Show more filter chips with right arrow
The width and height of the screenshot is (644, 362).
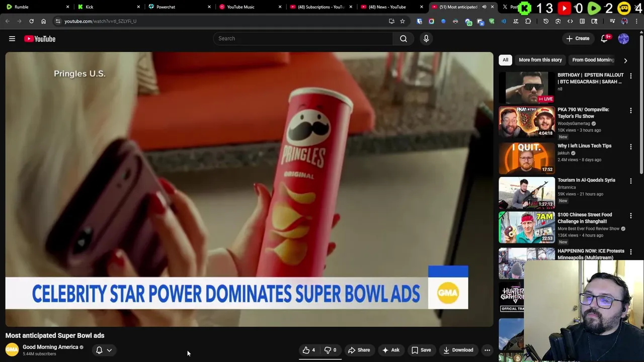click(625, 60)
